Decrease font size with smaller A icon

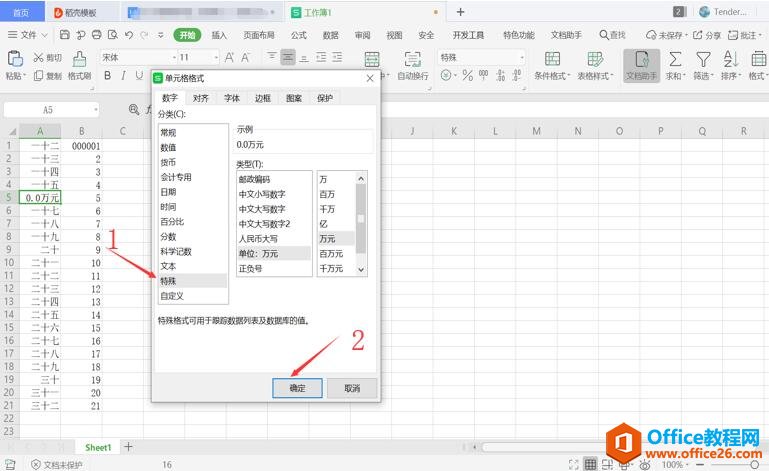click(x=245, y=58)
